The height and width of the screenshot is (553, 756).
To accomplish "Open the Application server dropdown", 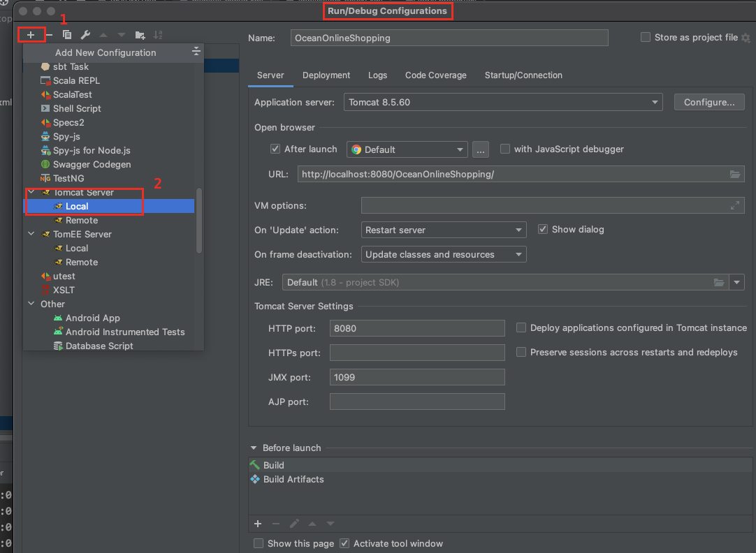I will 503,102.
